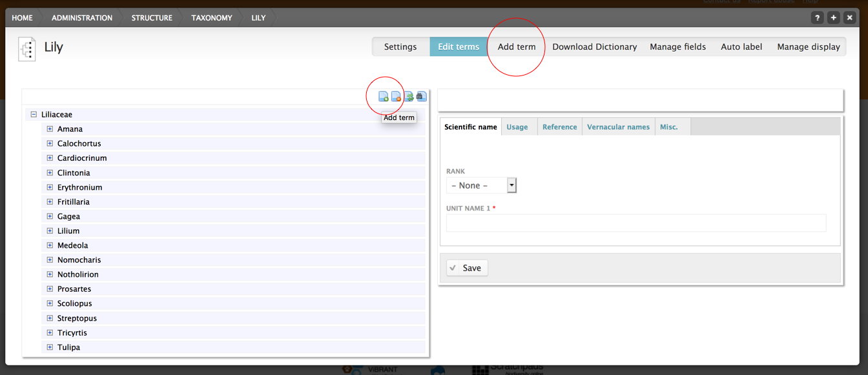Select the Amana term
Image resolution: width=868 pixels, height=375 pixels.
click(70, 129)
